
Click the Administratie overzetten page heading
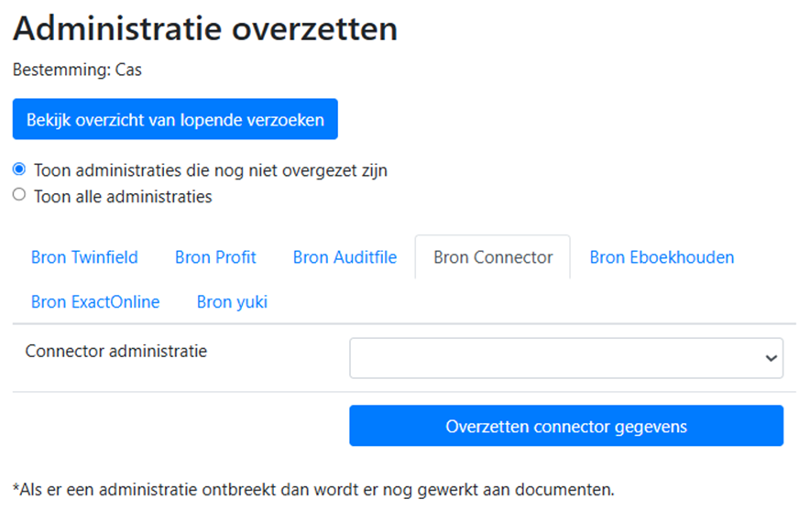click(x=205, y=29)
